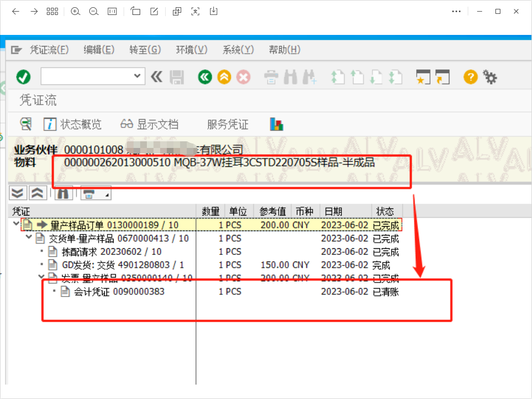Click the 凭证 column header

click(x=102, y=211)
